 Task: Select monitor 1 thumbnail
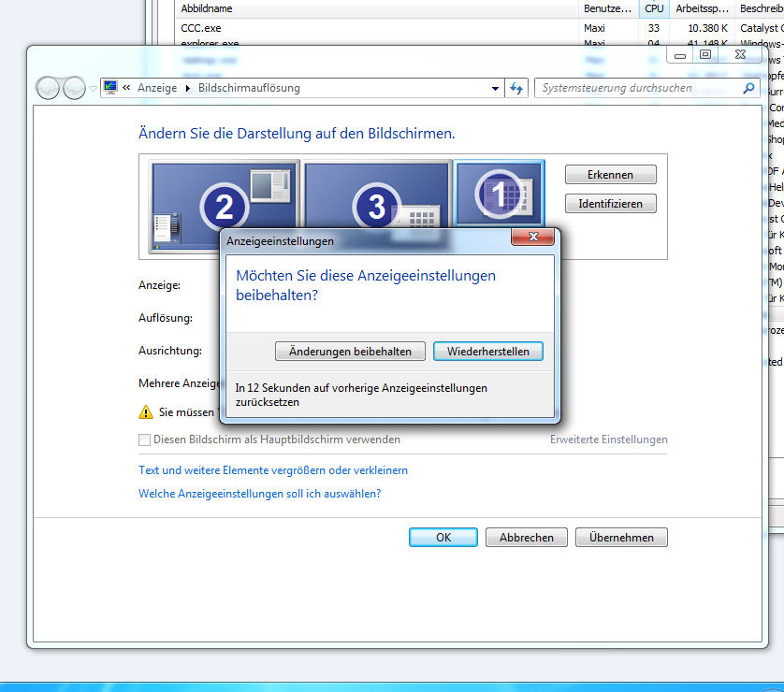click(499, 194)
